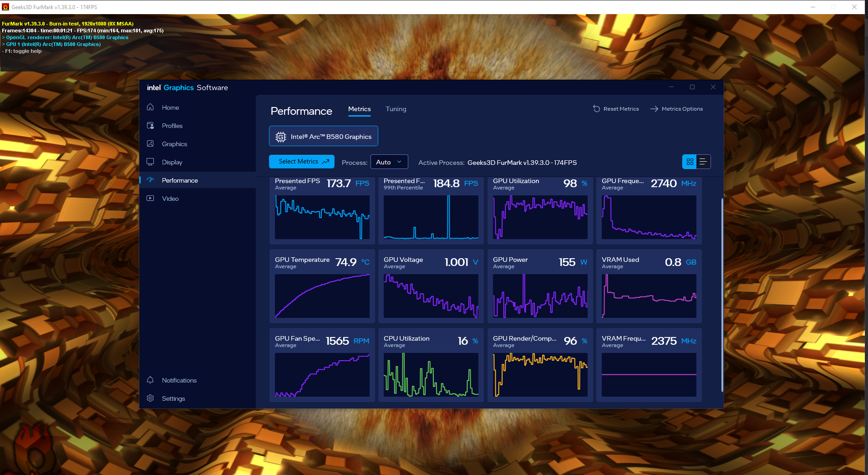The image size is (868, 475).
Task: Open Metrics Options panel
Action: click(677, 109)
